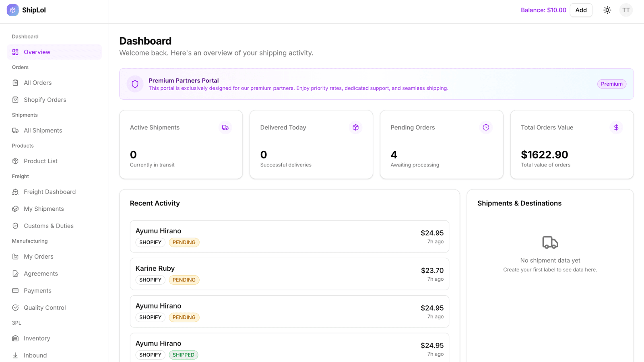Click the Quality Control checkmark icon
Image resolution: width=644 pixels, height=362 pixels.
coord(15,308)
